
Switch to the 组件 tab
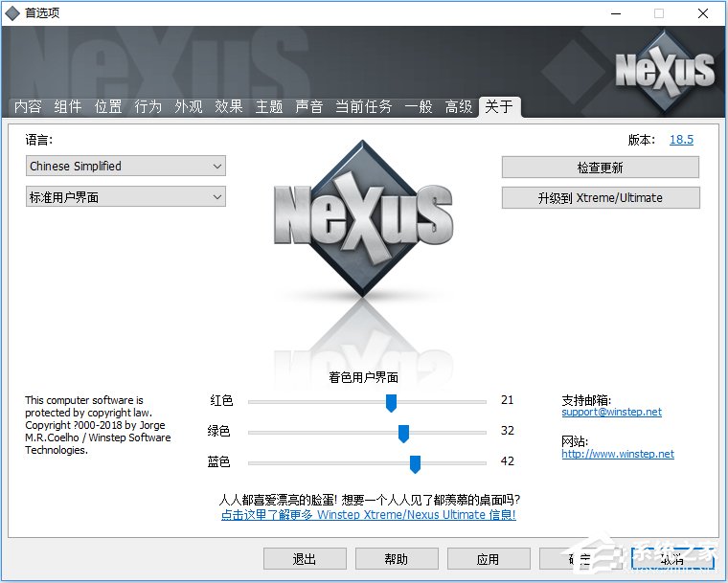click(68, 107)
